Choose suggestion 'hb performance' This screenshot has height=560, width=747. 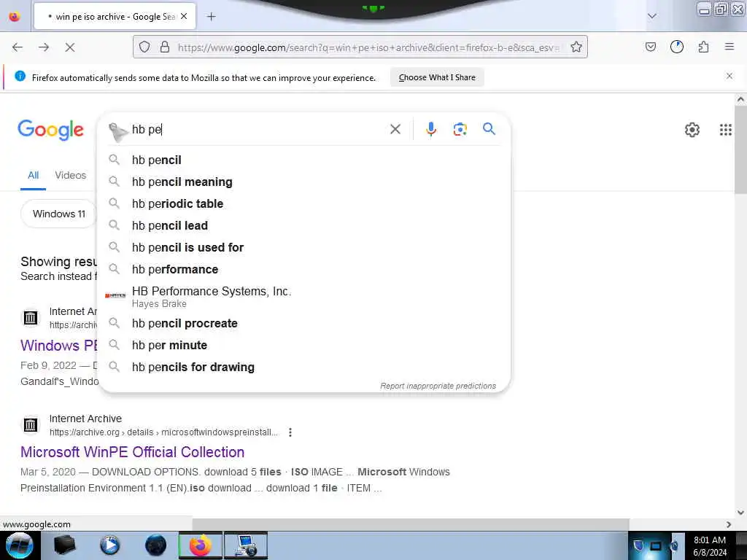click(304, 270)
